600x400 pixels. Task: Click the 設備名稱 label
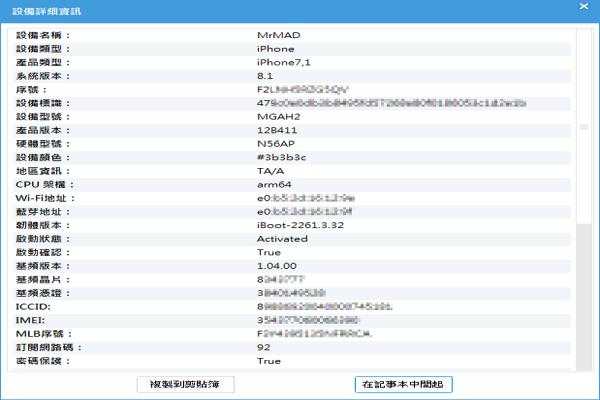42,35
